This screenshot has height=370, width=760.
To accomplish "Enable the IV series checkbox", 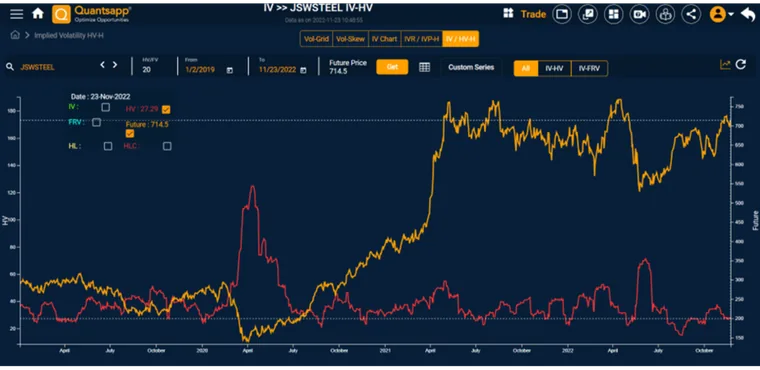I will pyautogui.click(x=106, y=107).
